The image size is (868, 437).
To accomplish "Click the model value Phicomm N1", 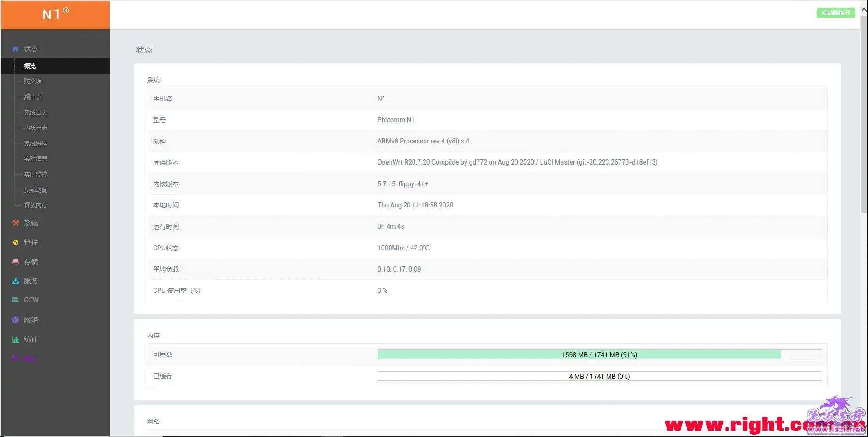I will coord(396,120).
